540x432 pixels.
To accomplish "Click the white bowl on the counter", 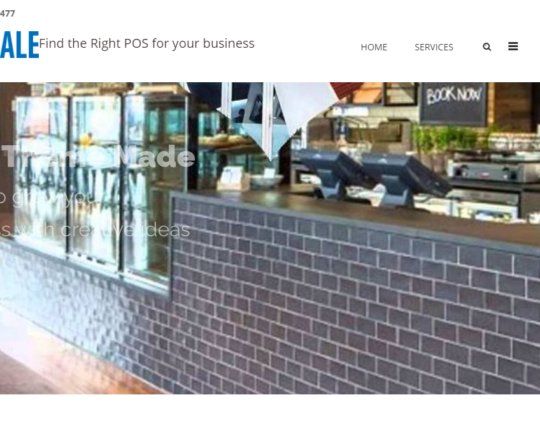I will pyautogui.click(x=267, y=180).
